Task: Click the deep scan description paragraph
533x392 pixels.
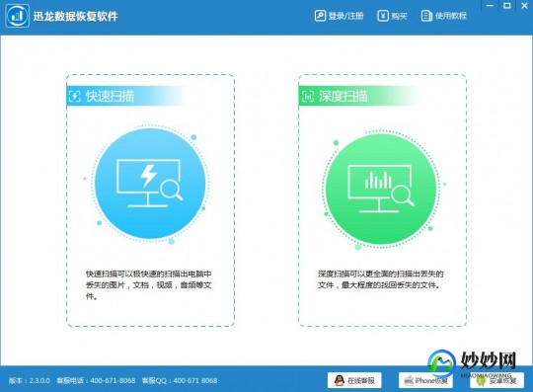Action: click(x=381, y=279)
